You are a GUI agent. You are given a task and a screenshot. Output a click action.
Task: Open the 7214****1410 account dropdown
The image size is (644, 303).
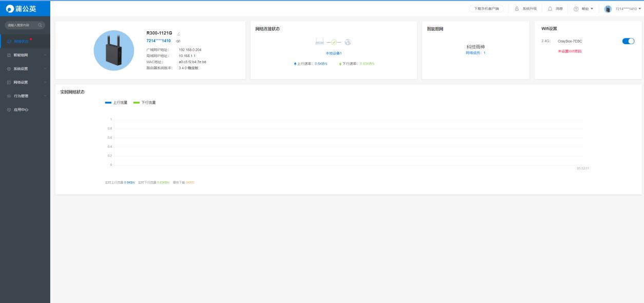click(x=628, y=9)
